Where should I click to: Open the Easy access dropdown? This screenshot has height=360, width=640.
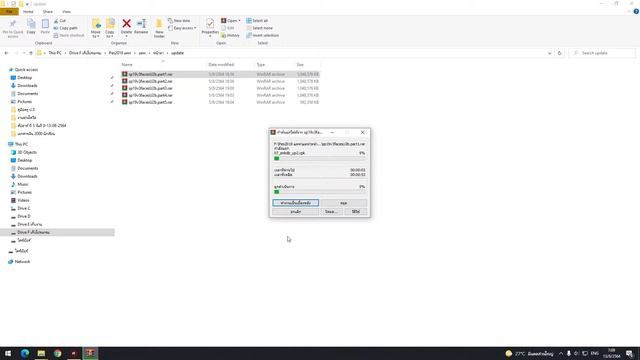182,28
